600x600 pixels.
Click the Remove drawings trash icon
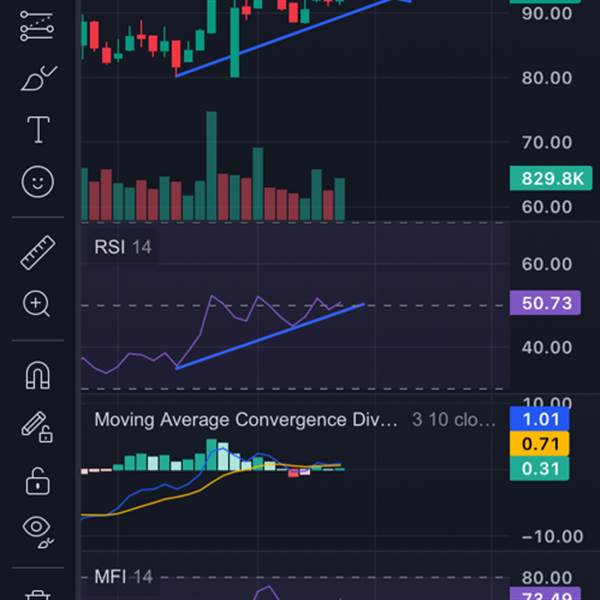(38, 595)
